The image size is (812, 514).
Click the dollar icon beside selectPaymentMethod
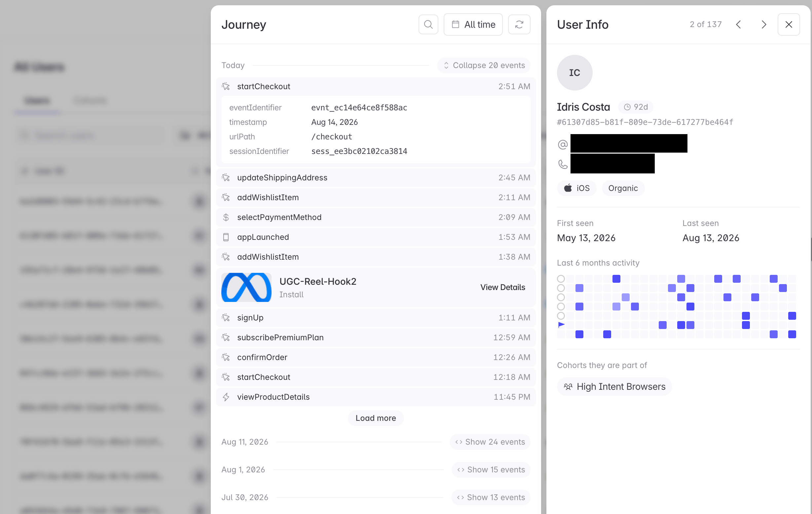point(226,217)
